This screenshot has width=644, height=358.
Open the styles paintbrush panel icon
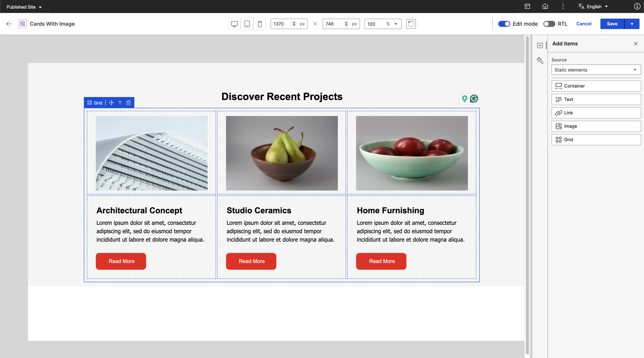[x=540, y=61]
